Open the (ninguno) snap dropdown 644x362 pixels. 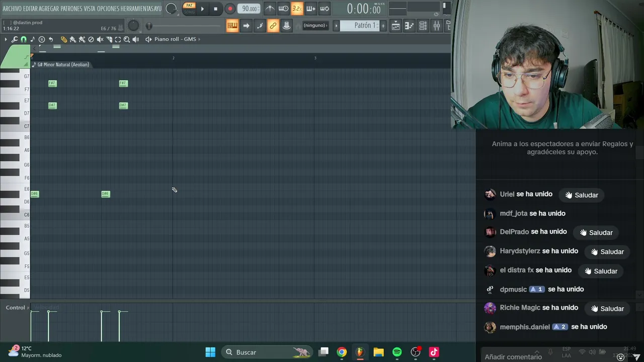pos(315,26)
